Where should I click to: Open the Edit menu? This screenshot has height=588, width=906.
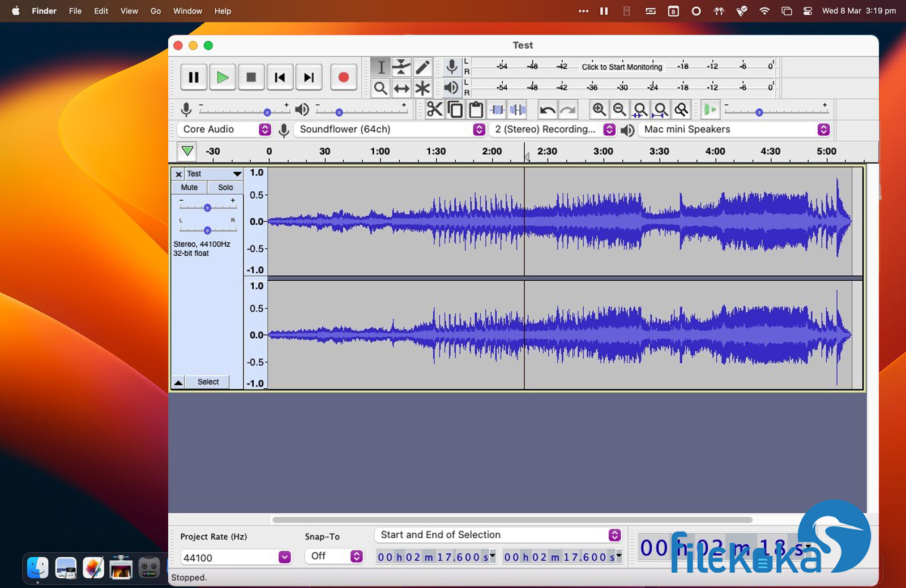101,11
